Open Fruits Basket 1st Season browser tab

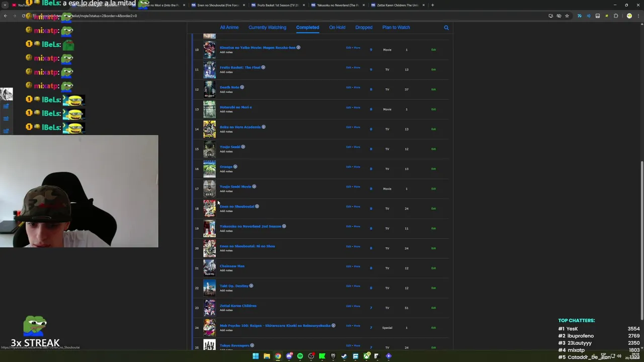pyautogui.click(x=277, y=5)
